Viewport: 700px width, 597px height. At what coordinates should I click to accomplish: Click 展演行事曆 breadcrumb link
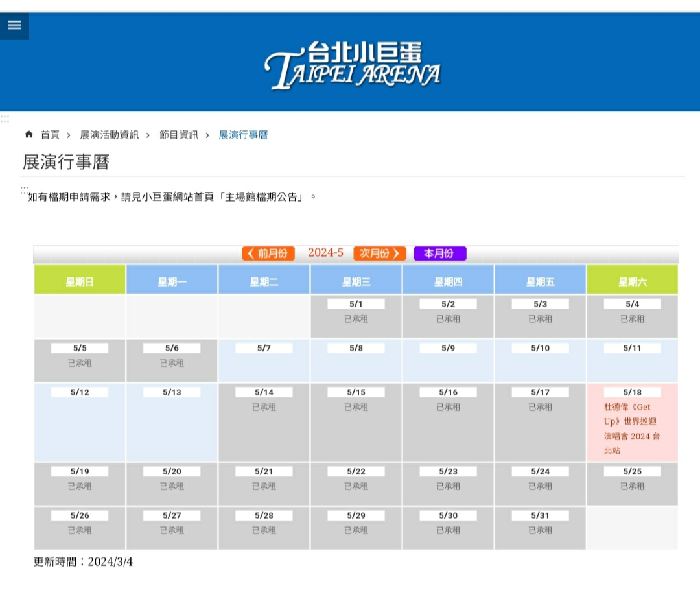pyautogui.click(x=243, y=135)
